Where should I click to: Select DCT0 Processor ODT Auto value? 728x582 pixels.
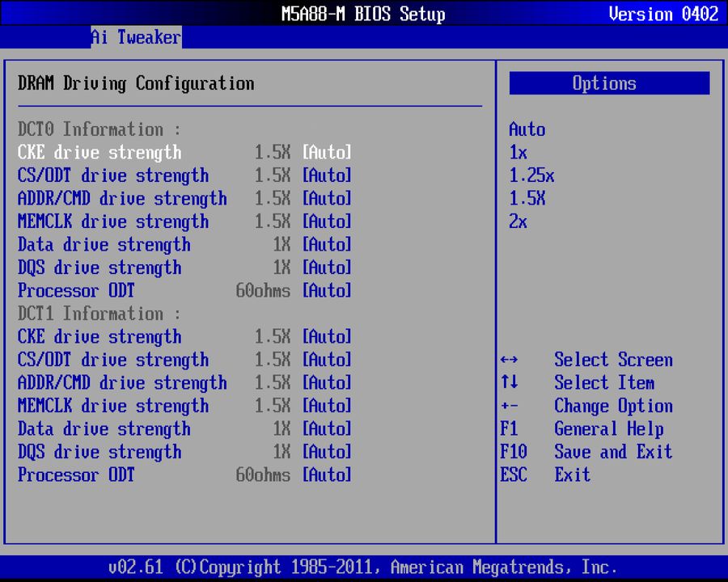tap(327, 290)
